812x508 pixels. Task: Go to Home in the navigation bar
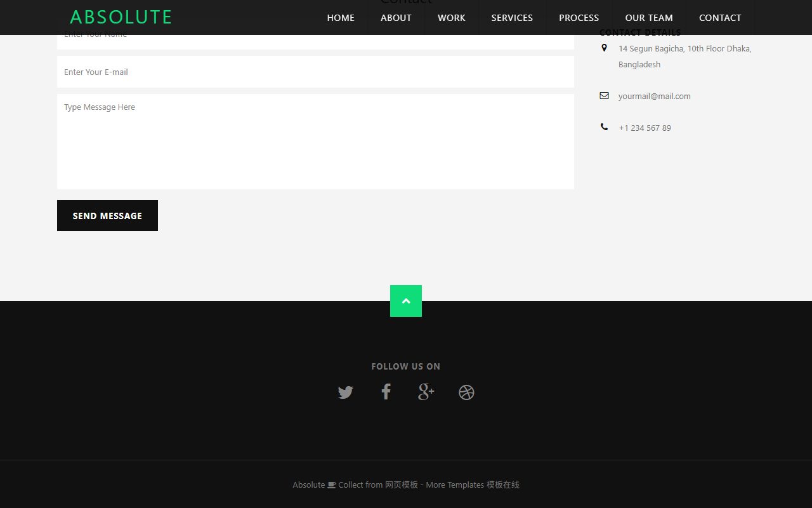[x=341, y=18]
